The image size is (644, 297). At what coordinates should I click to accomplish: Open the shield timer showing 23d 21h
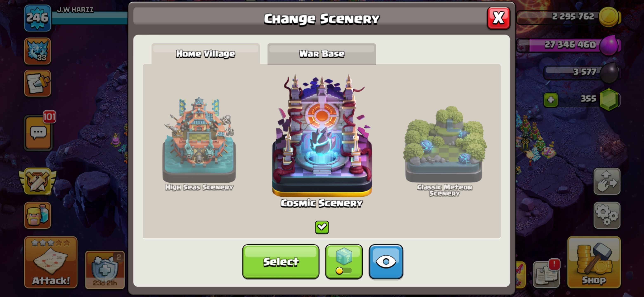tap(105, 270)
